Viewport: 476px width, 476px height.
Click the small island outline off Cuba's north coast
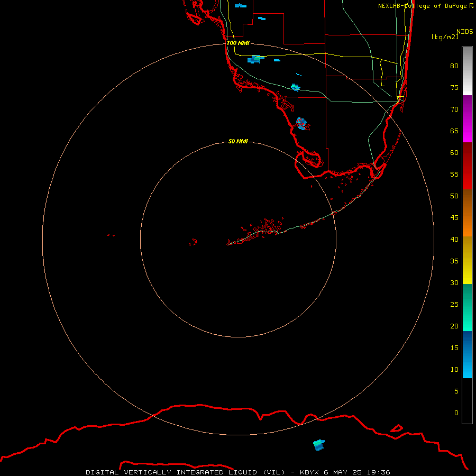click(397, 428)
